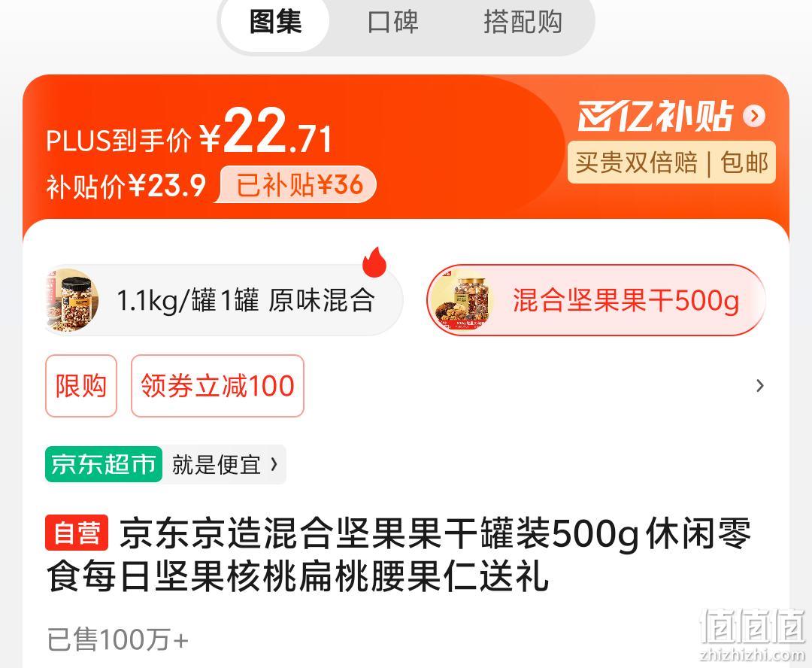Select the 1.1kg/罐1罐 原味混合 option
The height and width of the screenshot is (668, 812).
[x=224, y=301]
